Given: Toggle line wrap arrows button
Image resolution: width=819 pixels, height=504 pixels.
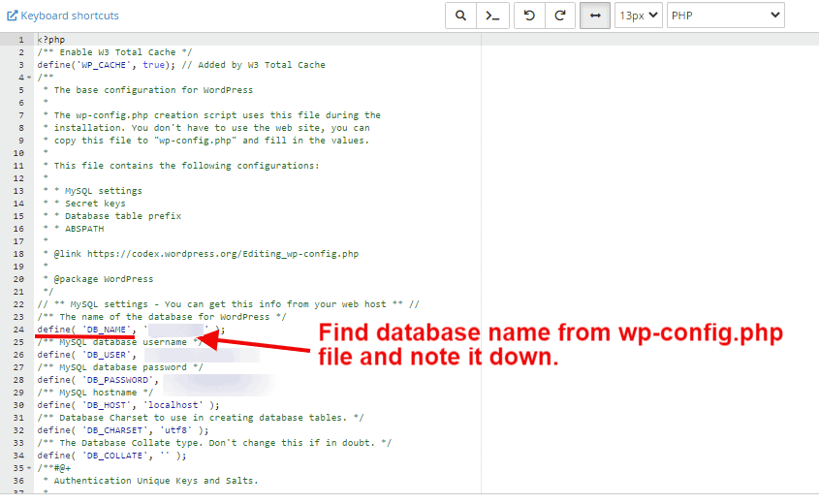Looking at the screenshot, I should click(x=595, y=16).
